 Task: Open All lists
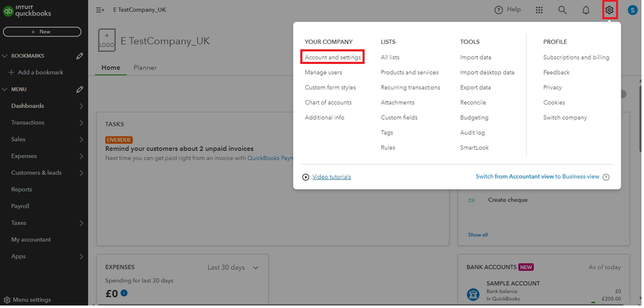tap(390, 57)
